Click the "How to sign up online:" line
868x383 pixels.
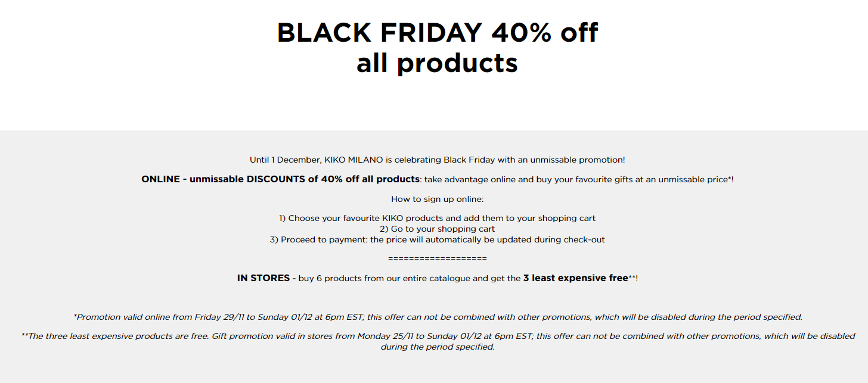(437, 199)
